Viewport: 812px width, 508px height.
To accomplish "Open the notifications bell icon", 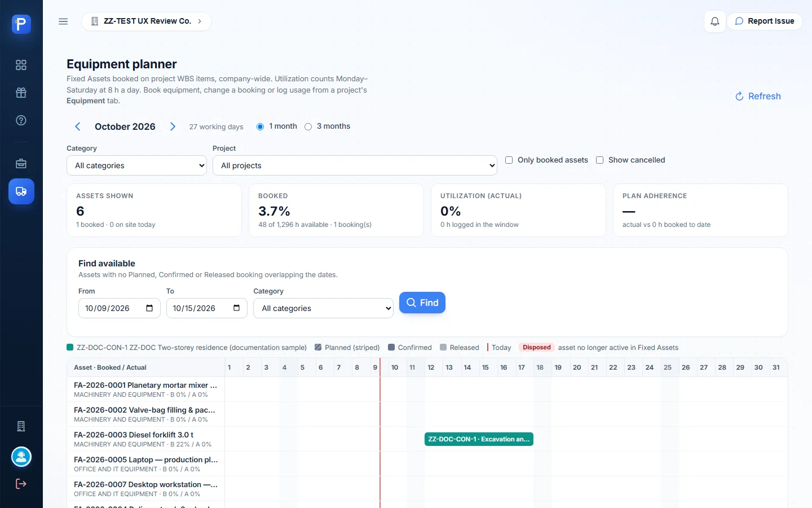I will tap(715, 21).
